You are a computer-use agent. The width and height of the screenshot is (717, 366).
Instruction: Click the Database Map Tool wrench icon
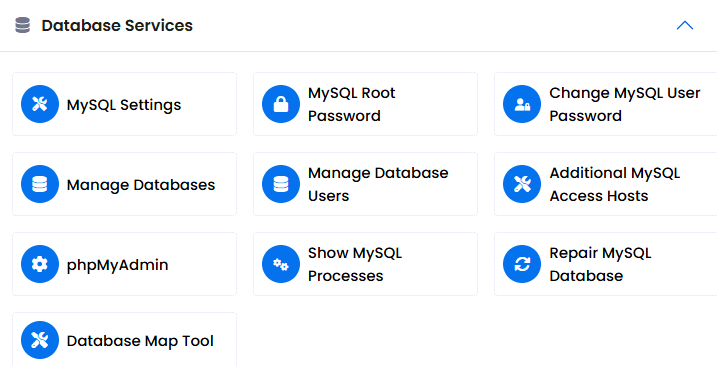click(40, 340)
